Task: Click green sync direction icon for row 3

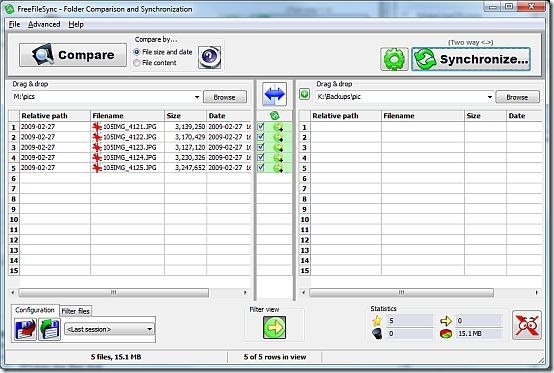Action: (278, 147)
